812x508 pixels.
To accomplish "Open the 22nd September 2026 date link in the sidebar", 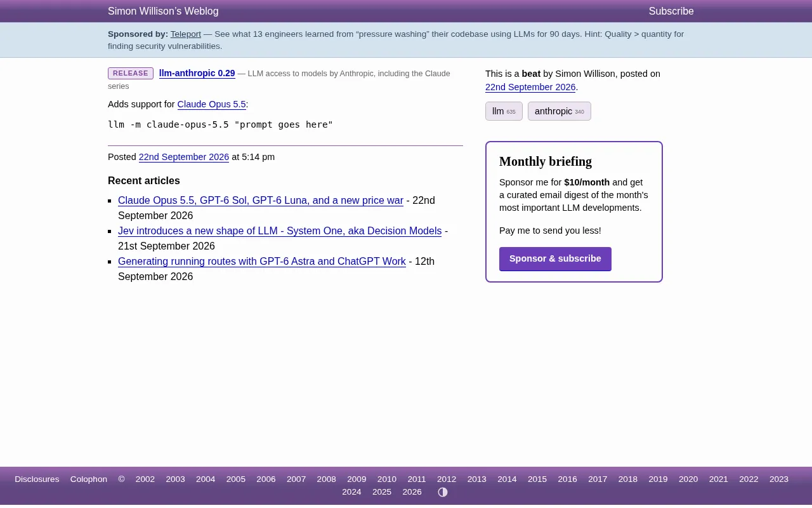I will (530, 87).
